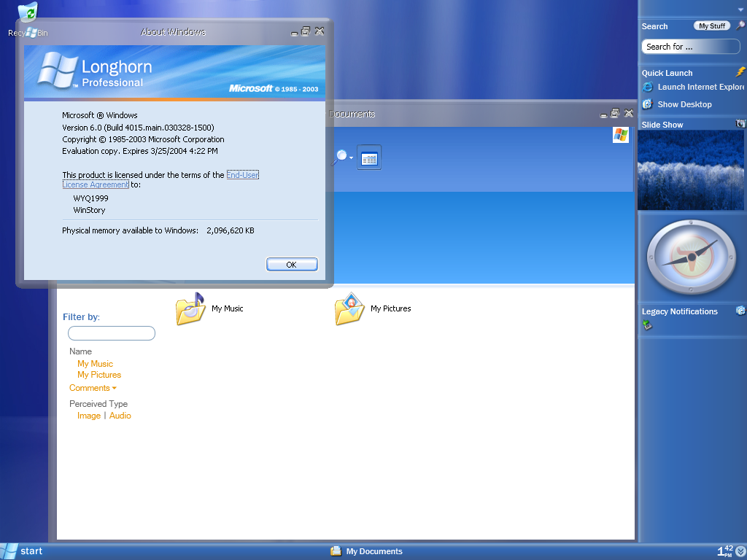Expand the search magnifier dropdown arrow
Image resolution: width=747 pixels, height=560 pixels.
coord(351,157)
